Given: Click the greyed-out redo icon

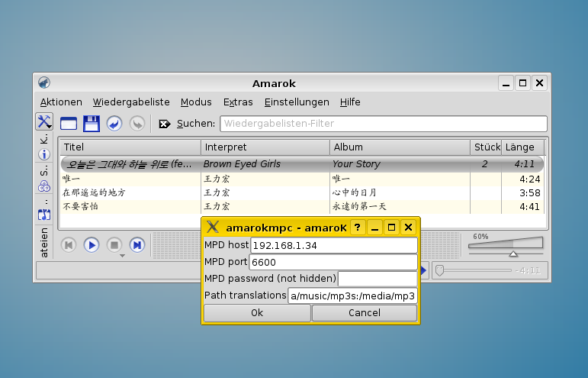Looking at the screenshot, I should click(137, 124).
